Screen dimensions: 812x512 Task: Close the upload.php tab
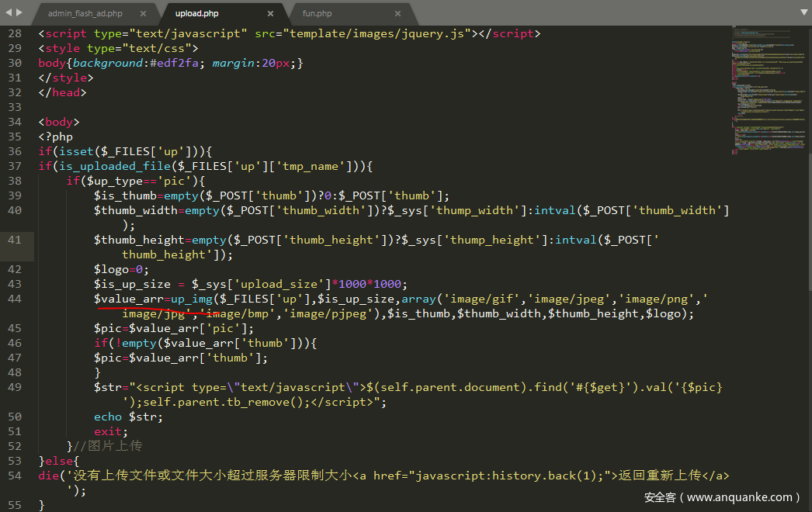[x=270, y=13]
